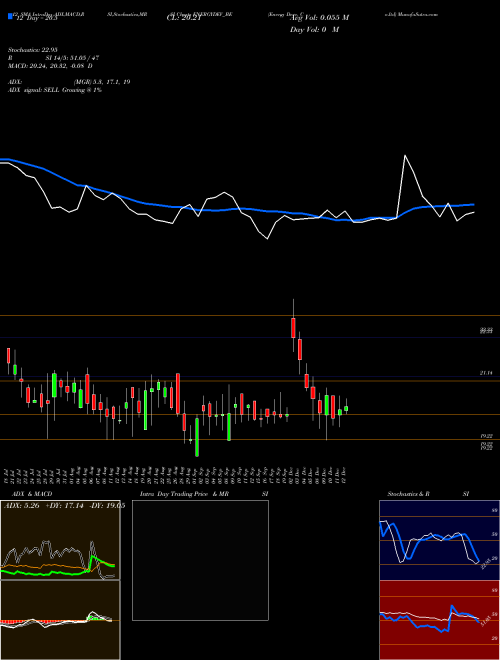Viewport: 500px width, 660px height.
Task: Click the 'ADX & MACD' panel title
Action: pos(32,494)
